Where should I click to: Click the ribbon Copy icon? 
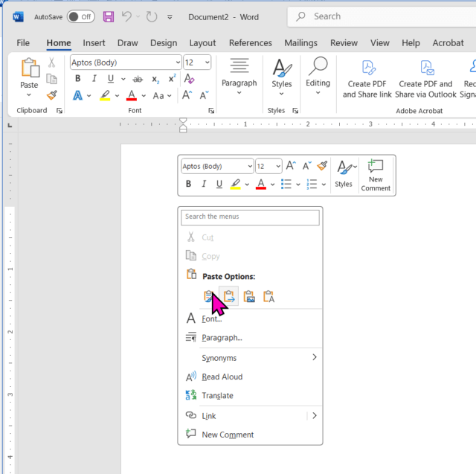coord(51,79)
